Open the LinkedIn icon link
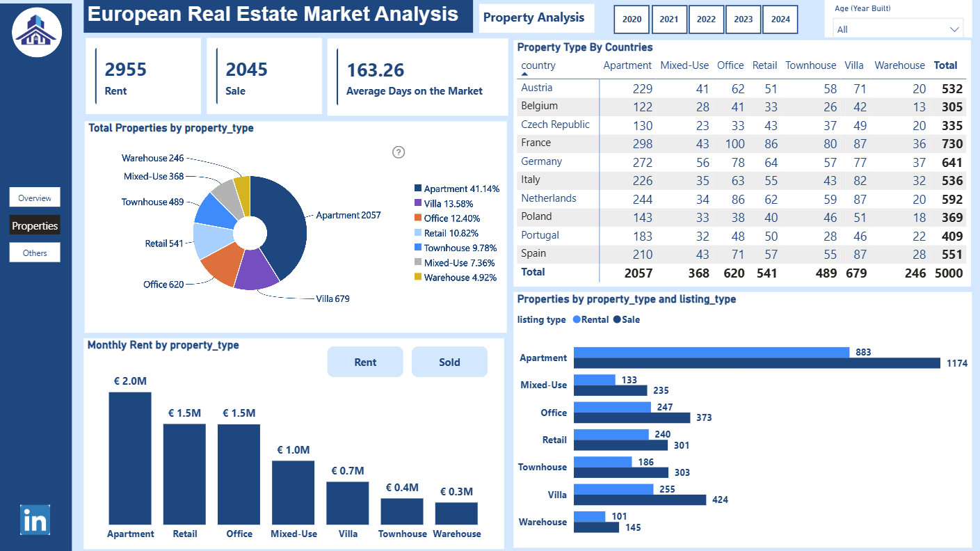Viewport: 980px width, 551px height. pos(35,520)
